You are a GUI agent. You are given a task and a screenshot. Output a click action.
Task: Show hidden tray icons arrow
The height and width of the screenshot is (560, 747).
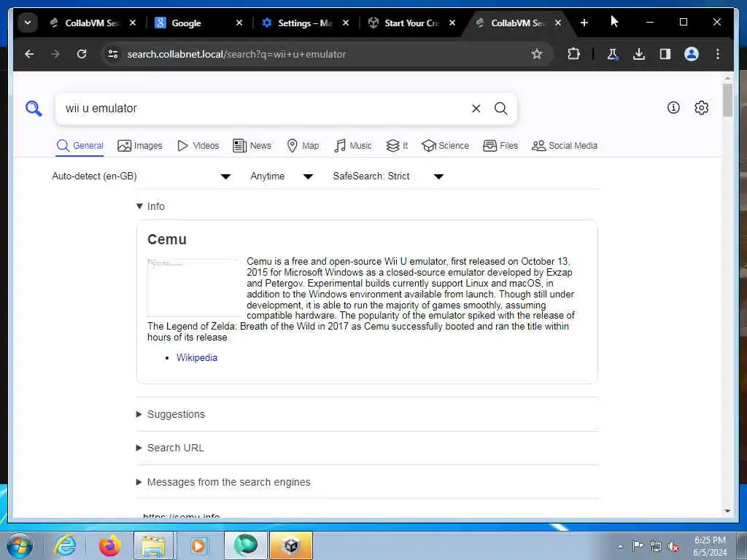(620, 547)
